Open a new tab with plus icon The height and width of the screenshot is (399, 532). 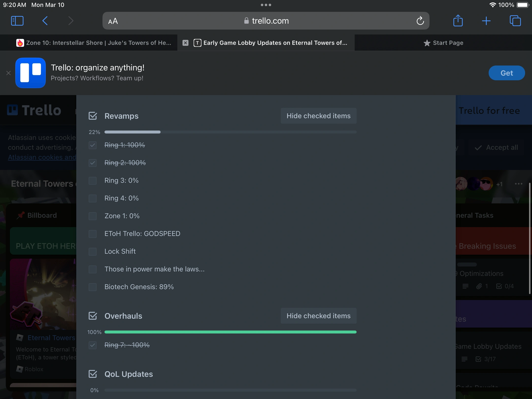[486, 21]
